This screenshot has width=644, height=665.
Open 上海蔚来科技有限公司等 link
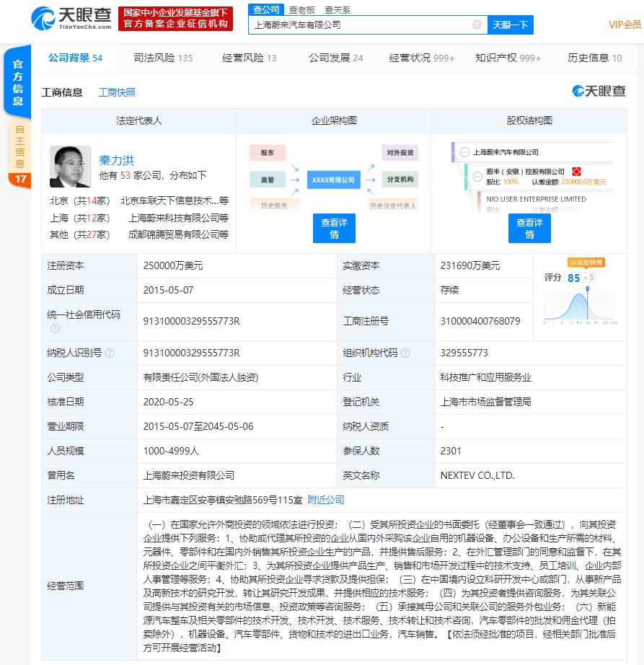click(179, 218)
